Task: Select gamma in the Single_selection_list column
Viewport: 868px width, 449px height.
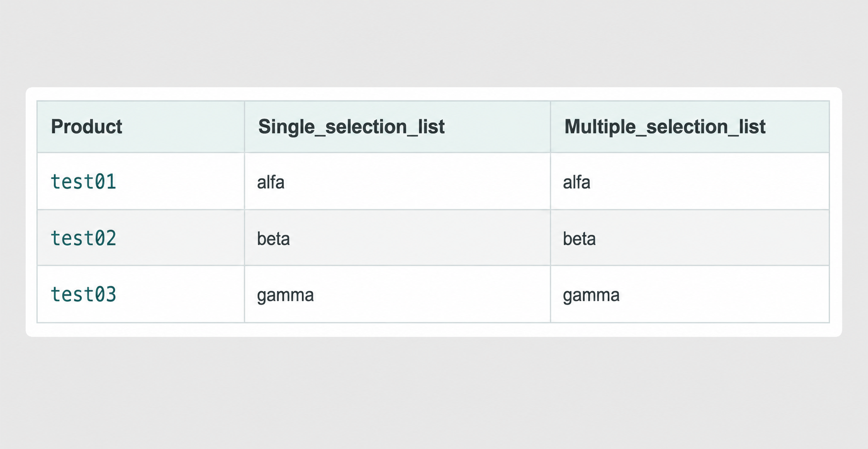Action: click(x=285, y=296)
